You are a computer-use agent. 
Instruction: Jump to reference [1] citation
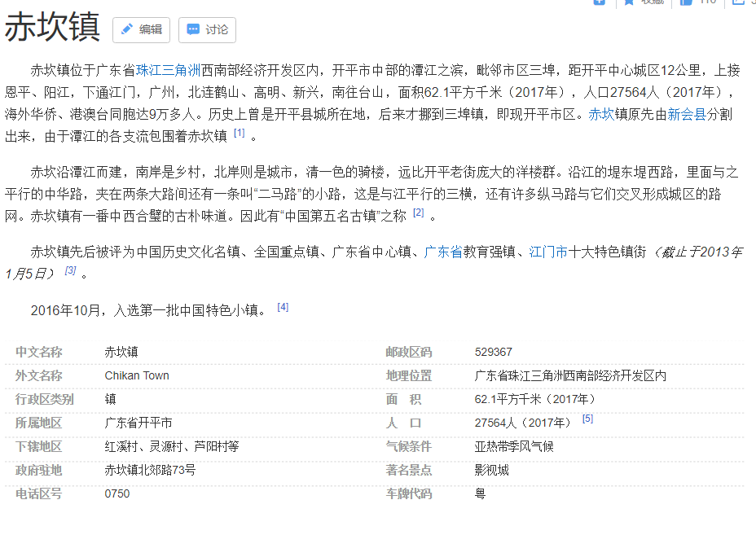pos(239,133)
